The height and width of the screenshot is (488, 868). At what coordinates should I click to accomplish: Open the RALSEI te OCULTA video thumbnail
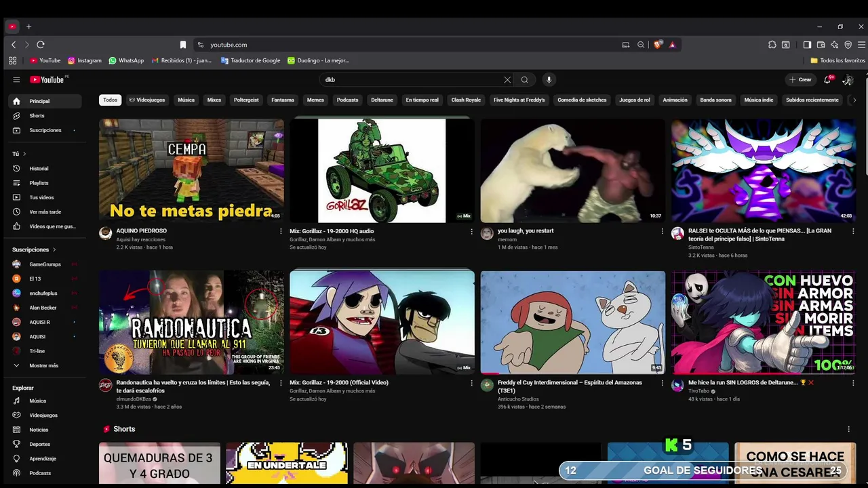(764, 171)
